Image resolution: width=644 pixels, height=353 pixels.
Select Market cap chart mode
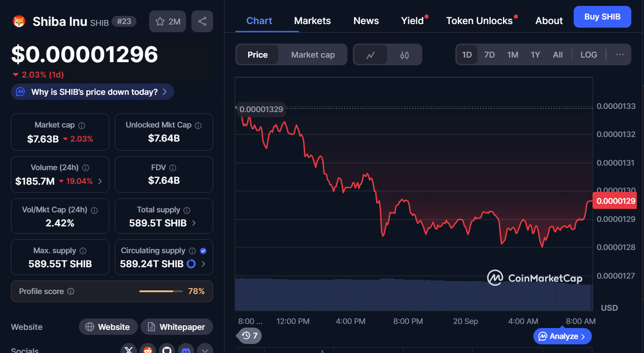coord(313,55)
